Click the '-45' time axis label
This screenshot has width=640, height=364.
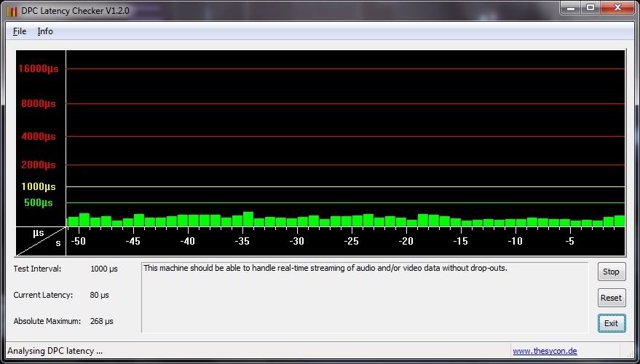[x=133, y=241]
